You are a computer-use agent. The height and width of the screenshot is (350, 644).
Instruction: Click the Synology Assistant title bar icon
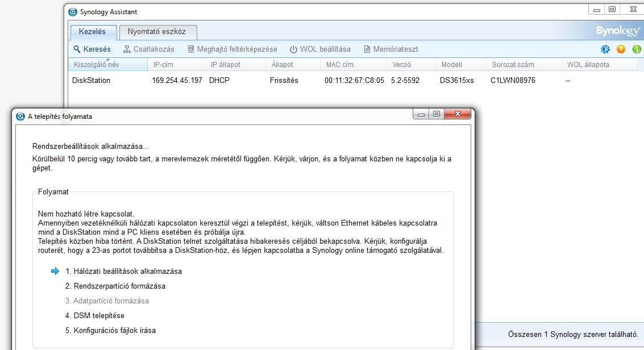(73, 12)
